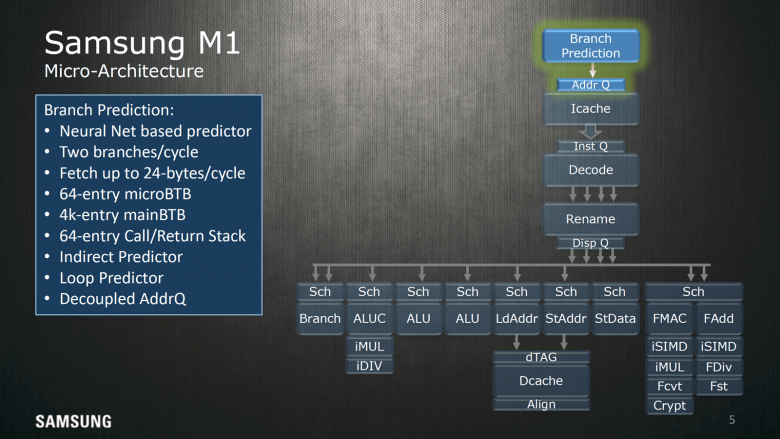This screenshot has height=439, width=780.
Task: Click the FMAC unit block
Action: click(669, 318)
